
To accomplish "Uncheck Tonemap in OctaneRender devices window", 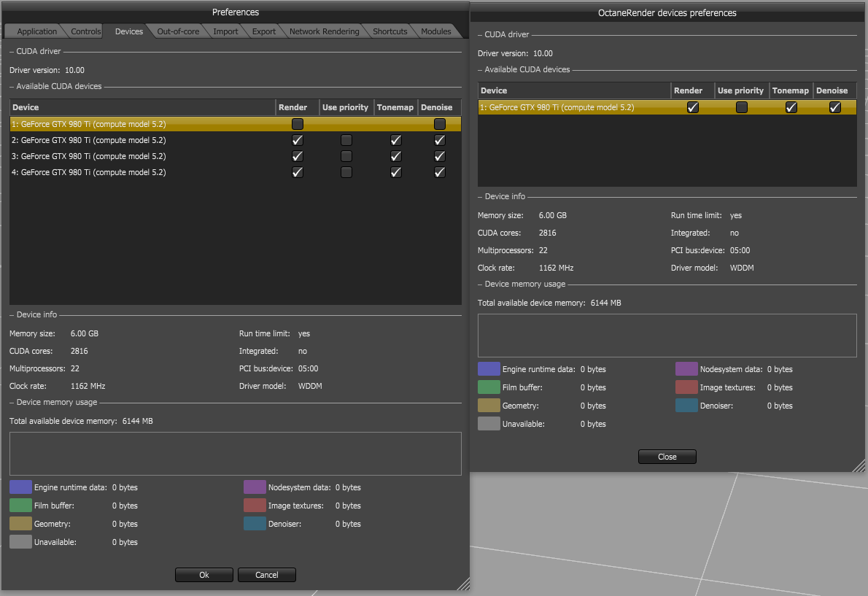I will (x=791, y=107).
